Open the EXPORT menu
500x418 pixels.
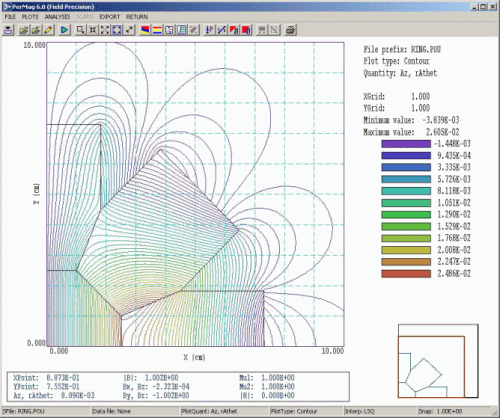click(110, 17)
